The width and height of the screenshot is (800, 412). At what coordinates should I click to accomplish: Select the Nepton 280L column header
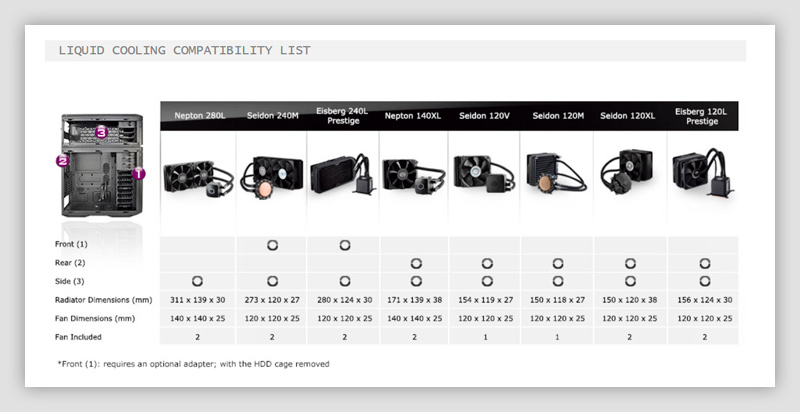[198, 116]
